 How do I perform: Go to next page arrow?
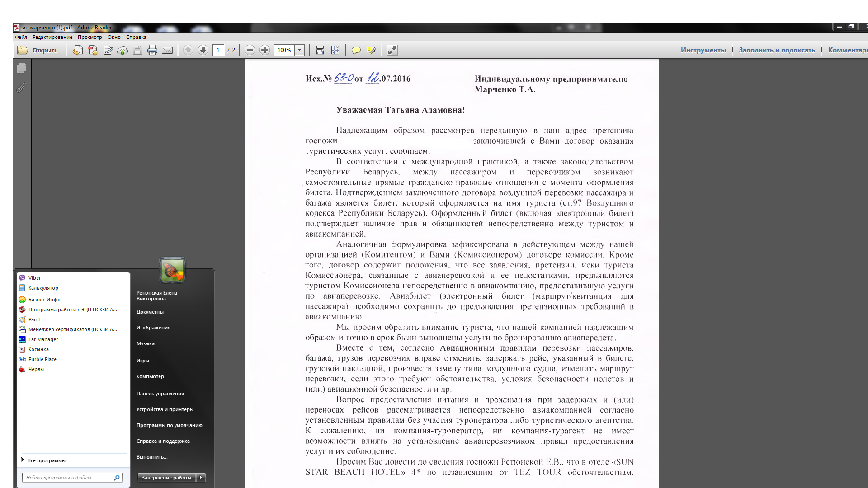coord(203,50)
